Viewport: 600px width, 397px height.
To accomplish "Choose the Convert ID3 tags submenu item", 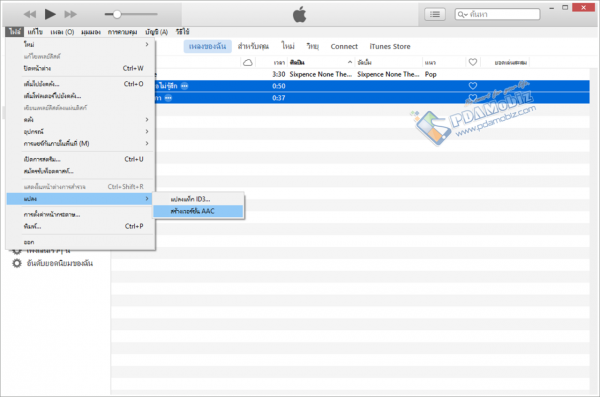I will point(198,199).
